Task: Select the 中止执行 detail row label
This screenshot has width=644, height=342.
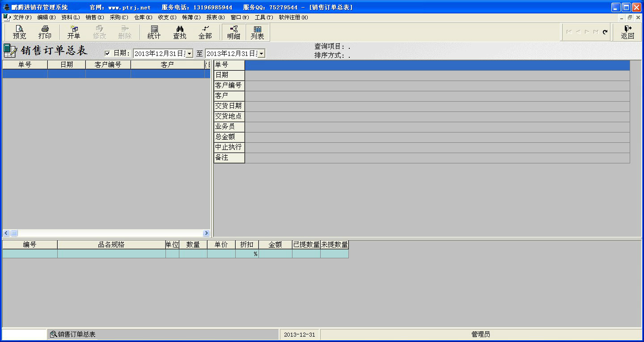Action: [229, 147]
